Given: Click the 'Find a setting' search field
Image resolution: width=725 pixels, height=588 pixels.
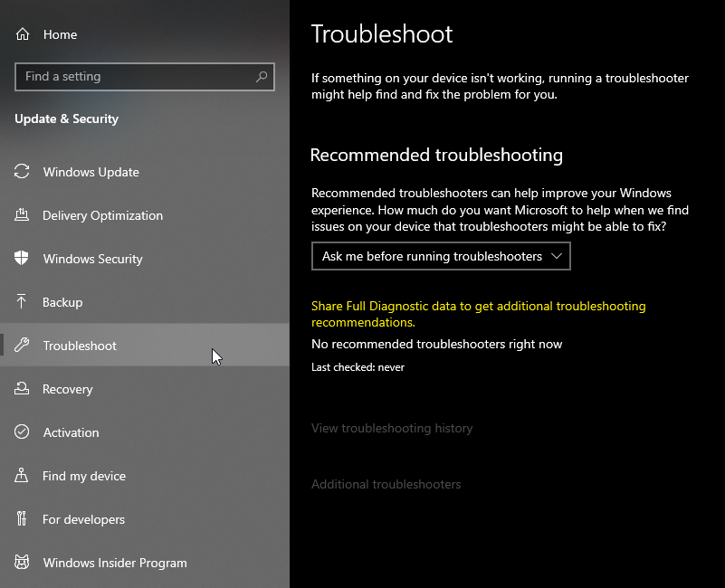Looking at the screenshot, I should pos(136,77).
